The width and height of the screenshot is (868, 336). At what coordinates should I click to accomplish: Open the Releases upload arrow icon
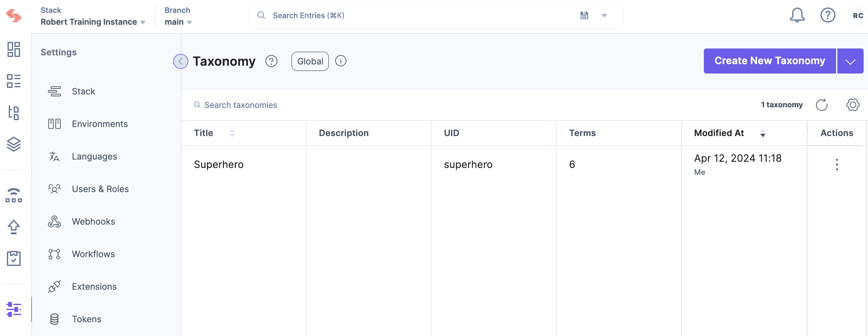(14, 227)
